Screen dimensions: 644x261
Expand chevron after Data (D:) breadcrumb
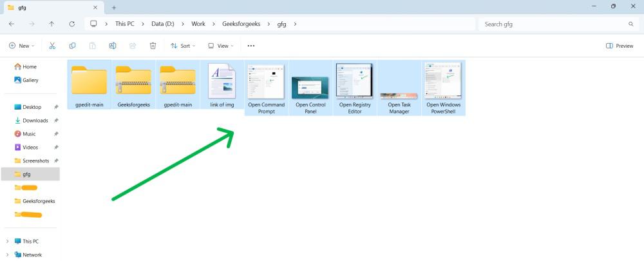coord(183,24)
